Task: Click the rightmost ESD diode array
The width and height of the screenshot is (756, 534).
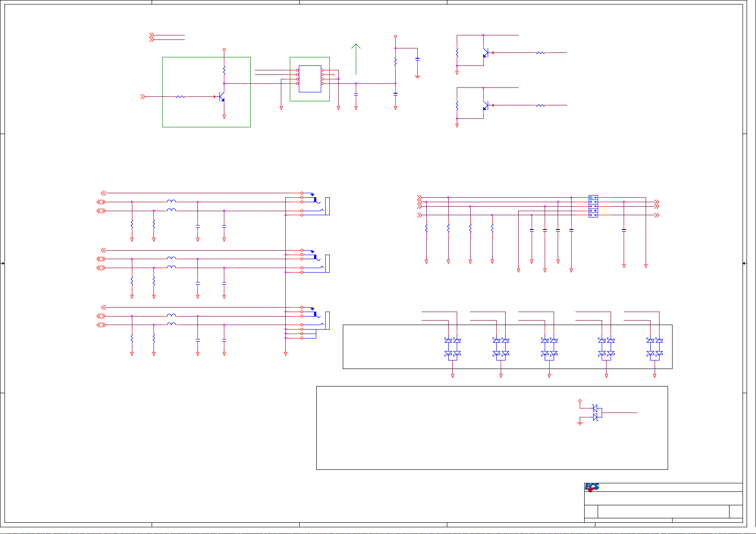Action: [x=655, y=347]
